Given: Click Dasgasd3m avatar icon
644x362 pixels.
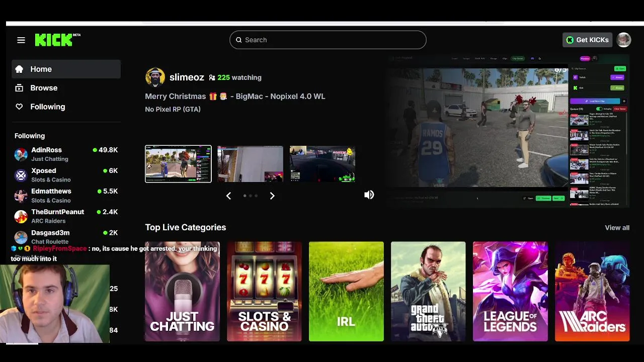Looking at the screenshot, I should (21, 237).
